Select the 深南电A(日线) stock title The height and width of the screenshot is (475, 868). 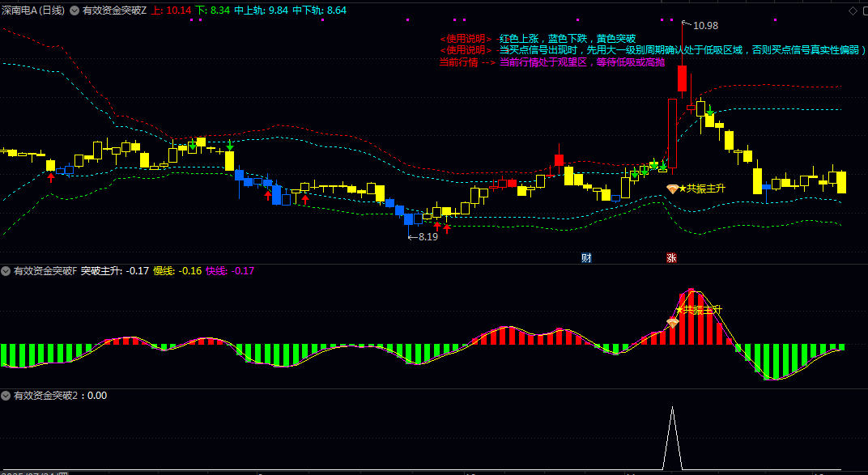click(x=33, y=11)
